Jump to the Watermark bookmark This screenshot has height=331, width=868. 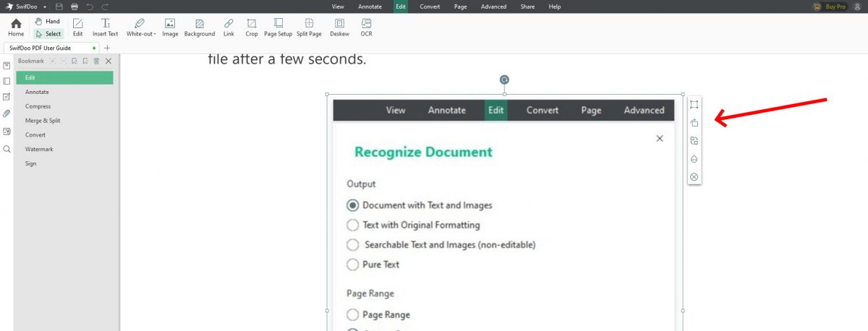[39, 149]
